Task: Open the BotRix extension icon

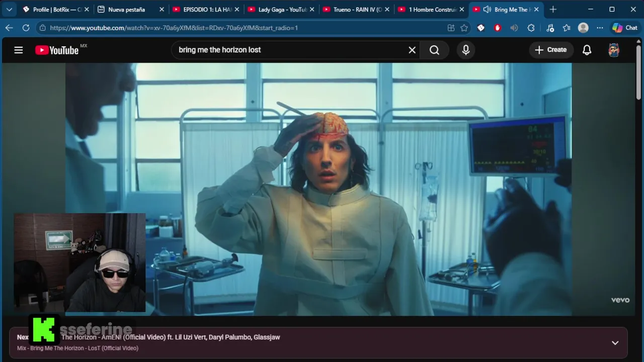Action: click(481, 28)
